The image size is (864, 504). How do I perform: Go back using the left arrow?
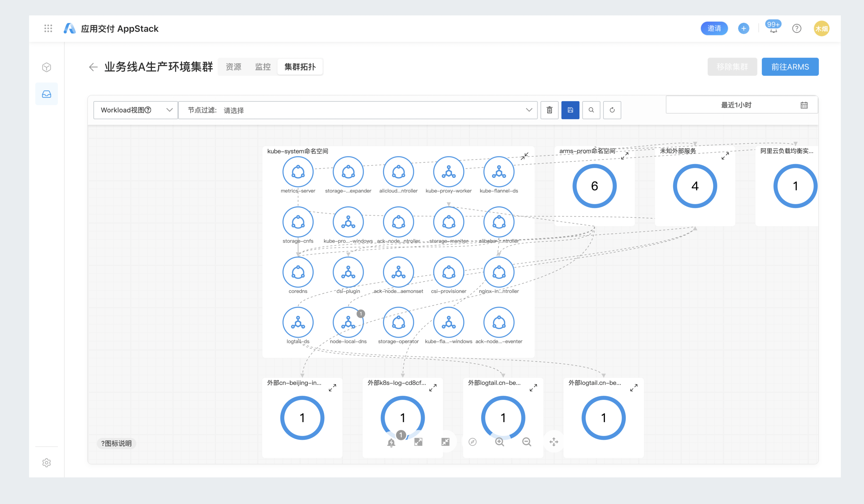pos(93,67)
